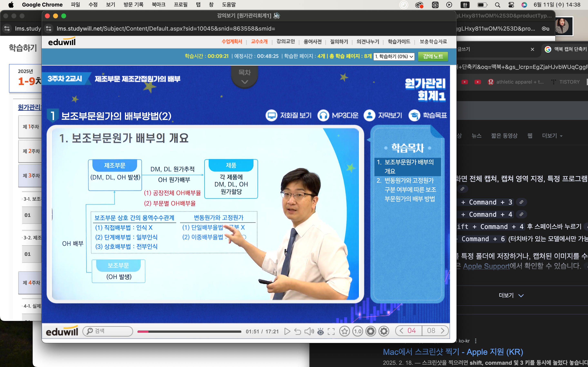Viewport: 588px width, 367px height.
Task: Toggle 자막보기 subtitles
Action: [x=383, y=115]
